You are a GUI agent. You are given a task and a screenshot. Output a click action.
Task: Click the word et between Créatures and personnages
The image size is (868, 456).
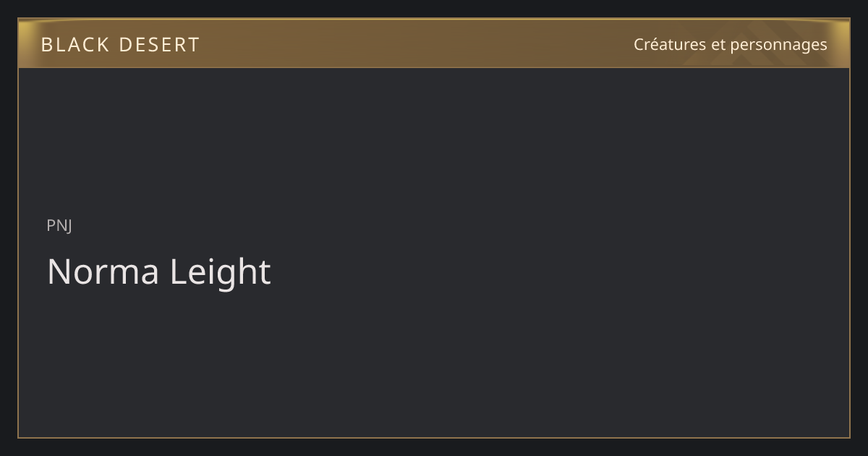pyautogui.click(x=718, y=45)
